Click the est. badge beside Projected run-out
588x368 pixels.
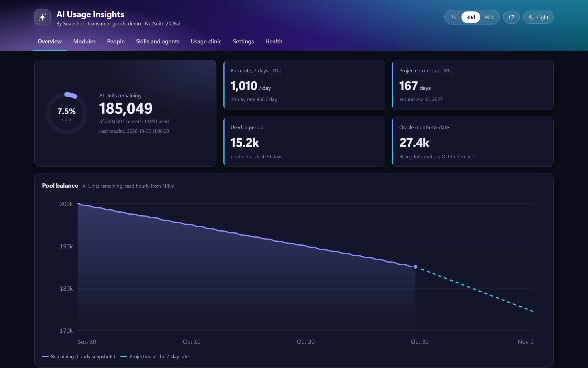447,70
